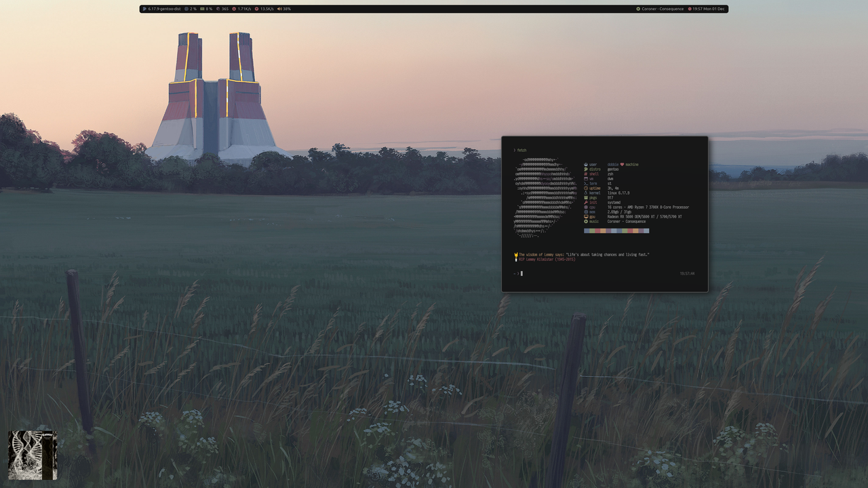Click the init wrench icon next to systemd
The width and height of the screenshot is (868, 488).
(586, 203)
